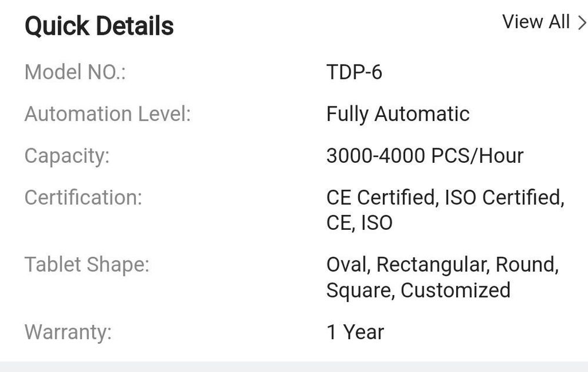
Task: Click the 3000-4000 PCS/Hour capacity value
Action: click(425, 155)
